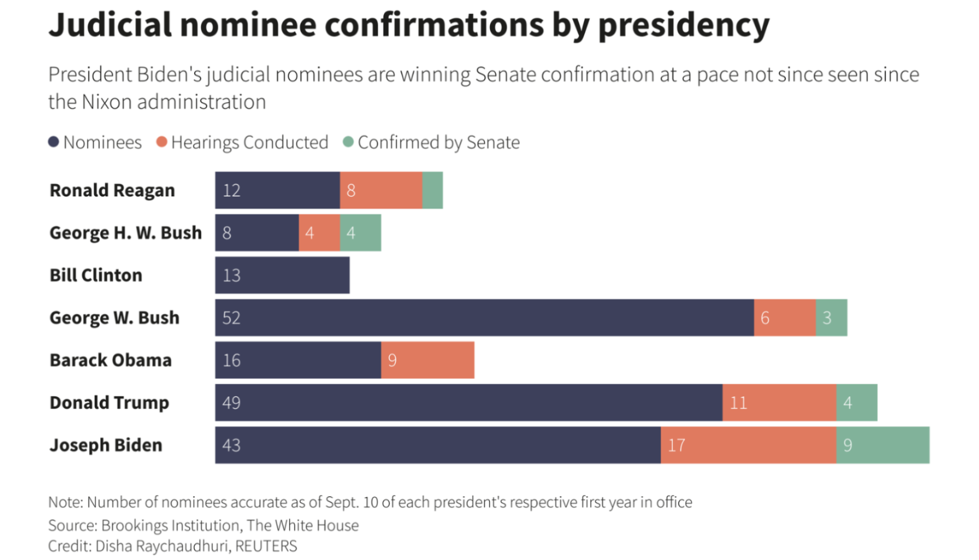This screenshot has height=560, width=979.
Task: Click Ronald Reagan's nominees bar showing 12
Action: click(277, 190)
